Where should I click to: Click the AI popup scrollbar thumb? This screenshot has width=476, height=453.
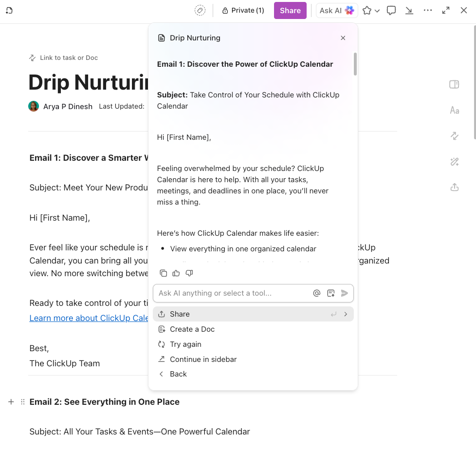[355, 64]
